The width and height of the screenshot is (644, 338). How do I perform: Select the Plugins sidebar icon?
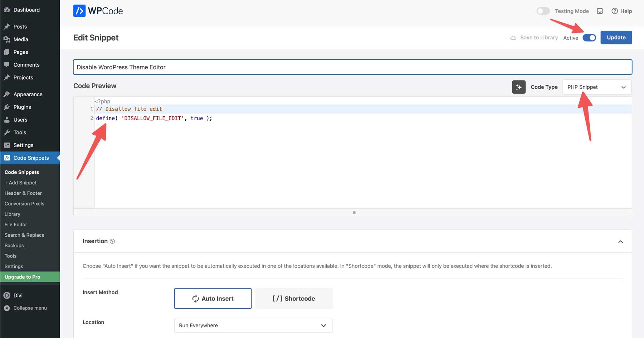tap(7, 107)
